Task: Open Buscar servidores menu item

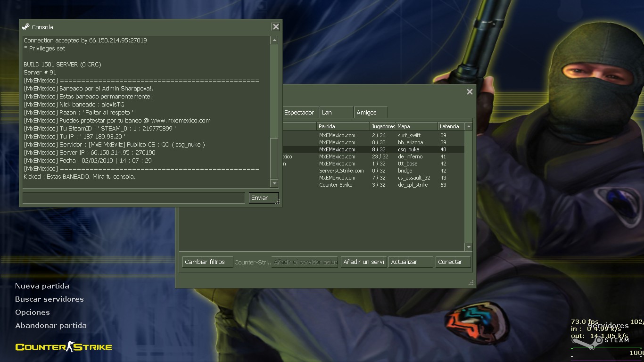Action: (x=50, y=299)
